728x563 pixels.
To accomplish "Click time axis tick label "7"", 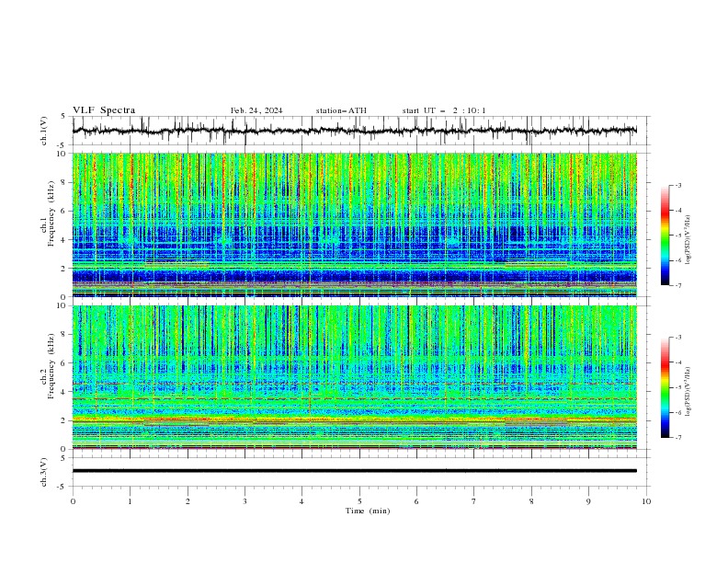I will pos(474,501).
